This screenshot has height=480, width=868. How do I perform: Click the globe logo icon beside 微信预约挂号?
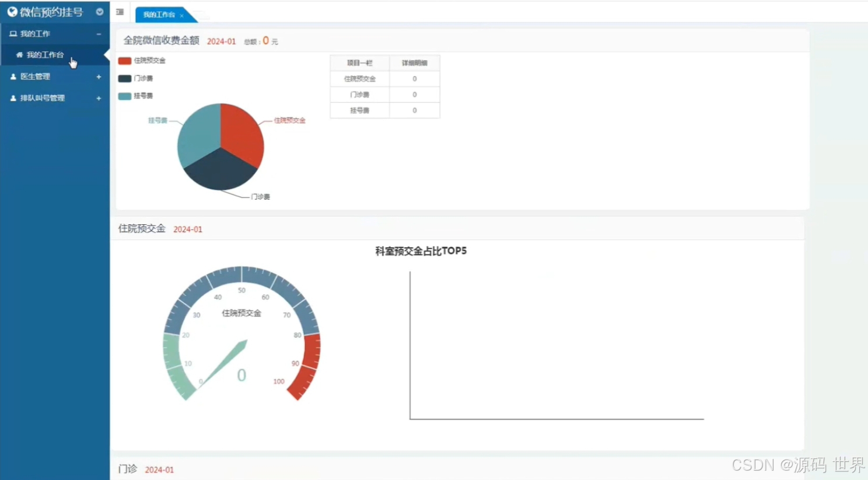pos(12,12)
